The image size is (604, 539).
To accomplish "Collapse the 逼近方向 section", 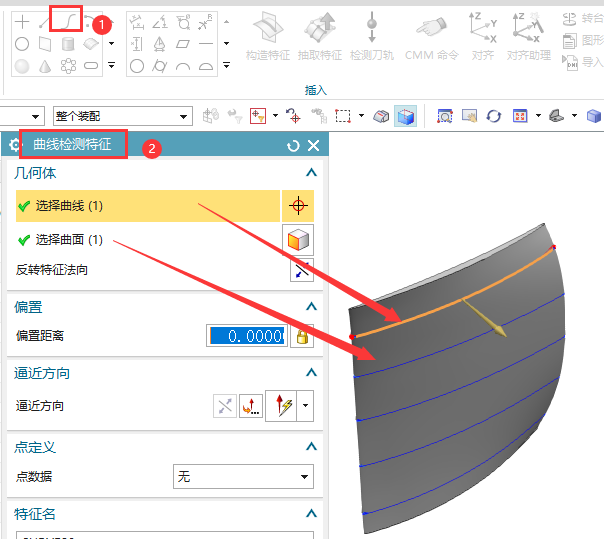I will pos(311,373).
